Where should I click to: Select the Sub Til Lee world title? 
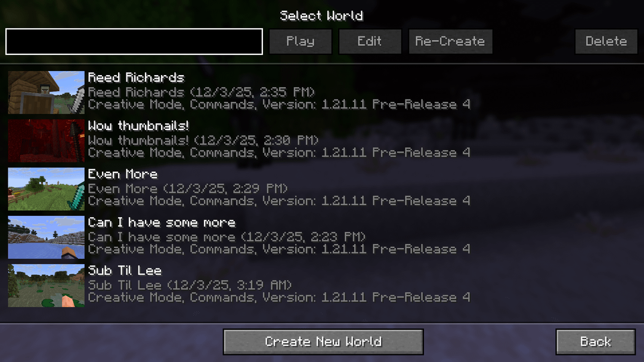tap(125, 270)
